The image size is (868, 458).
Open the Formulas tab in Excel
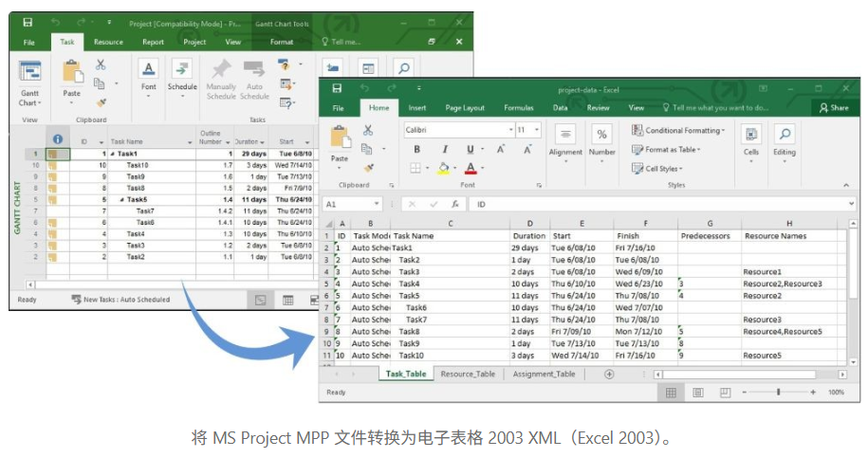[x=519, y=108]
